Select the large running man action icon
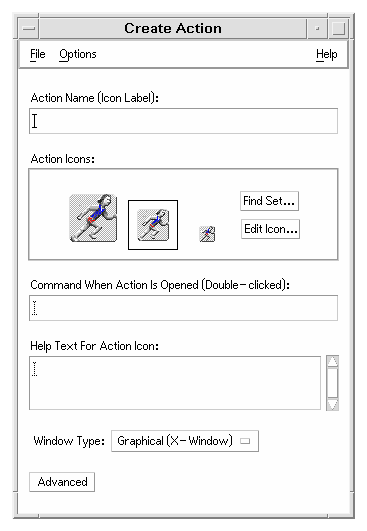This screenshot has height=531, width=367. (93, 218)
